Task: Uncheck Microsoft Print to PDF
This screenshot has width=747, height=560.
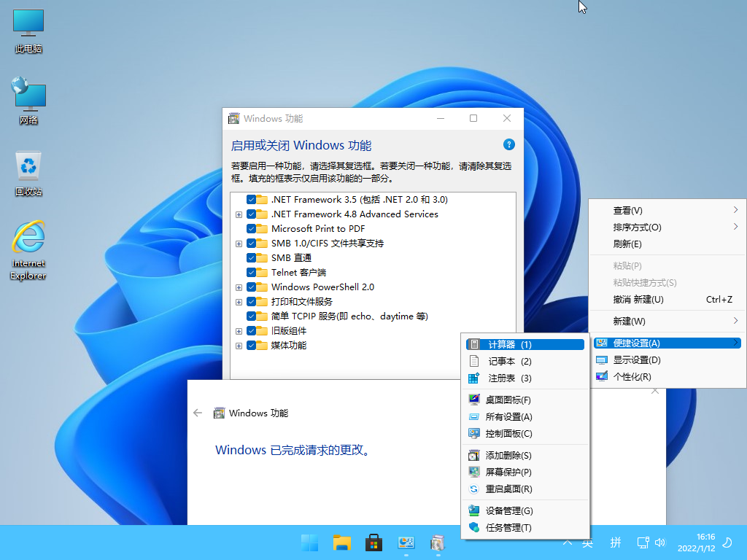Action: (x=251, y=228)
